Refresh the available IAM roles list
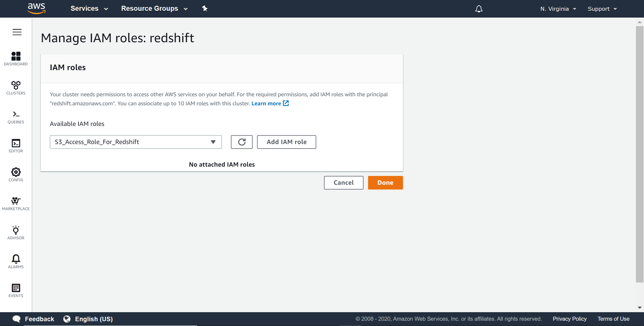Image resolution: width=644 pixels, height=326 pixels. point(241,142)
